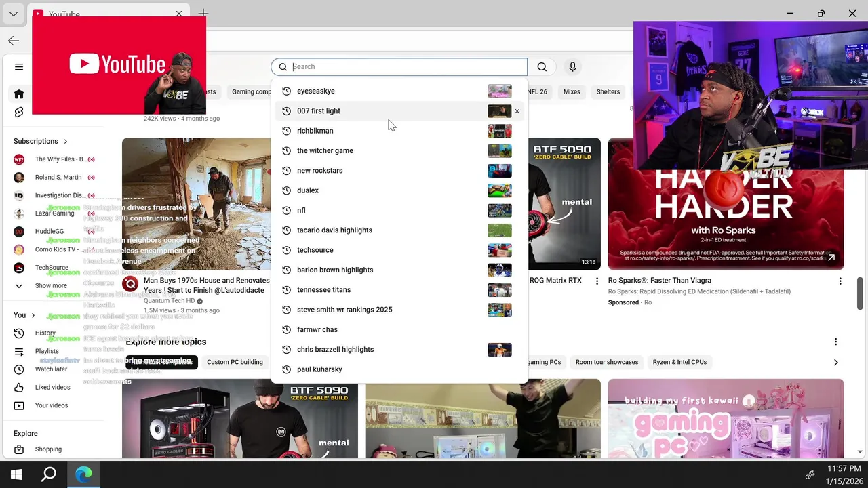Screen dimensions: 868x488
Task: Click the browser back arrow
Action: coord(14,41)
